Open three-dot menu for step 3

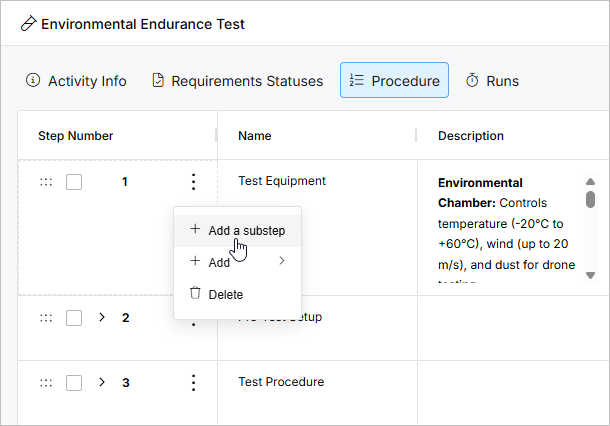193,382
